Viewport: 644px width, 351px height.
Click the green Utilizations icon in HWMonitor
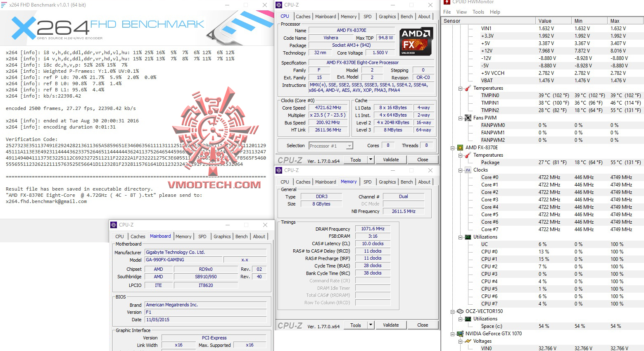[x=468, y=236]
